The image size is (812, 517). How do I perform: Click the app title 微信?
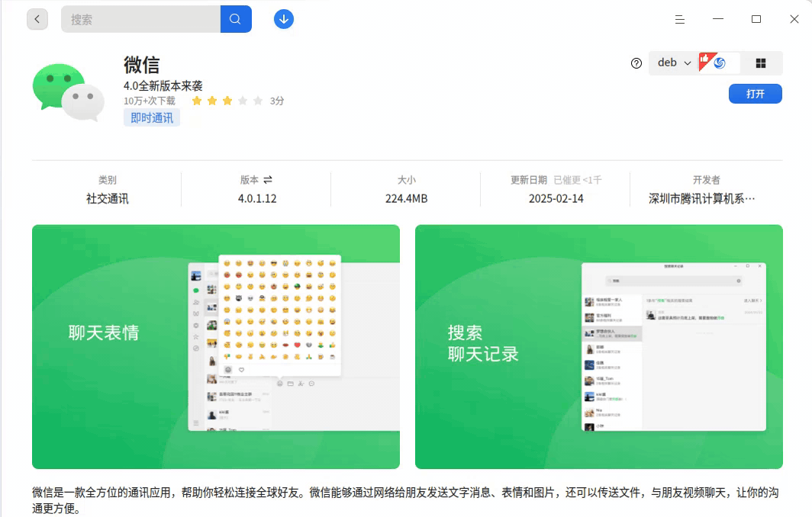tap(141, 66)
